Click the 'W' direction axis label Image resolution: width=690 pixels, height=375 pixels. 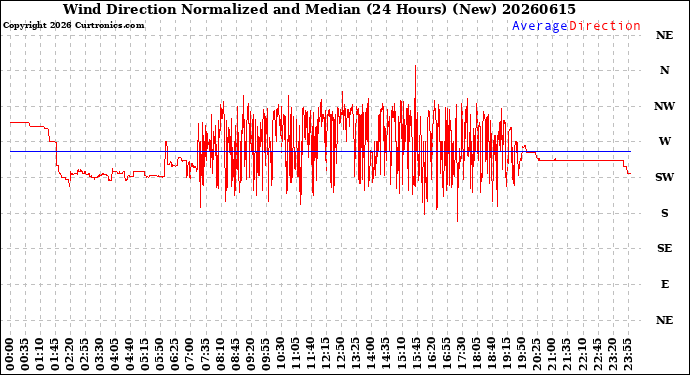664,141
